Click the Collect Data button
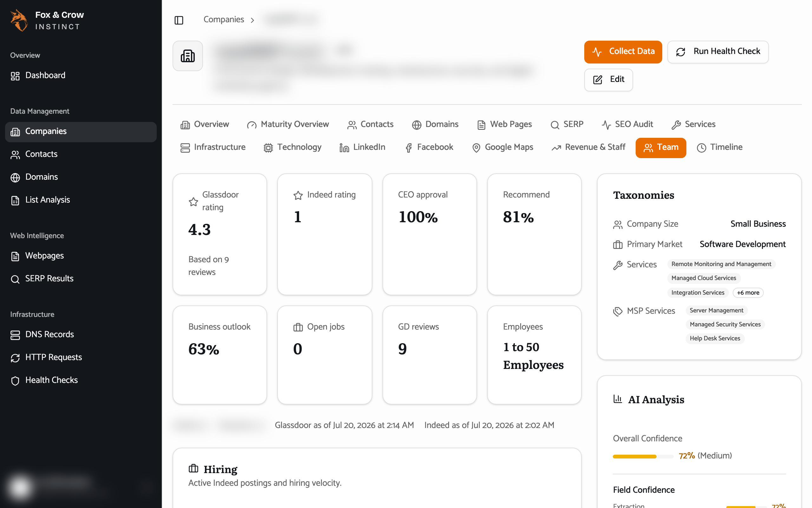Screen dimensions: 812x508 tap(623, 52)
